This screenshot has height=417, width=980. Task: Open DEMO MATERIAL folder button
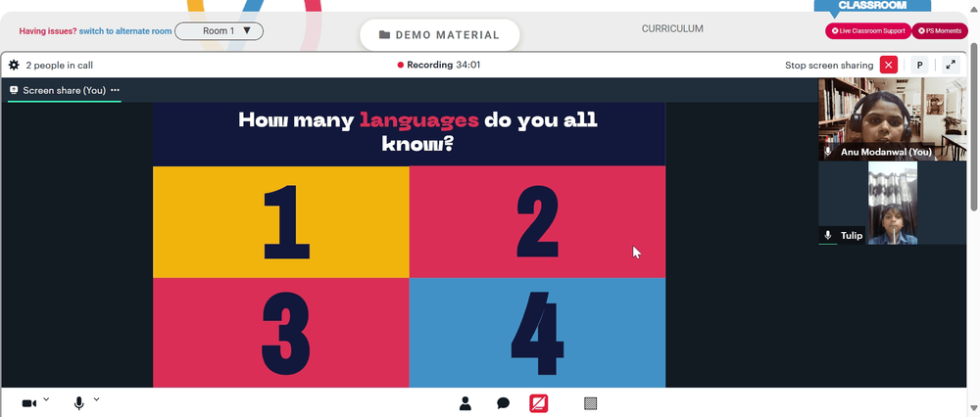[440, 35]
